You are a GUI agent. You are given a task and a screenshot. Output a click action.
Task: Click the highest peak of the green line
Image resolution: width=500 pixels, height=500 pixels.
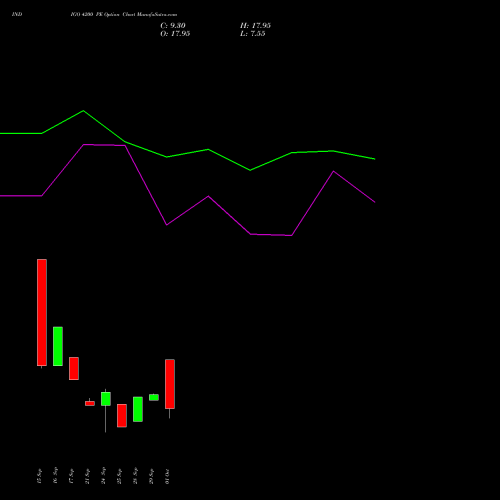pyautogui.click(x=83, y=111)
